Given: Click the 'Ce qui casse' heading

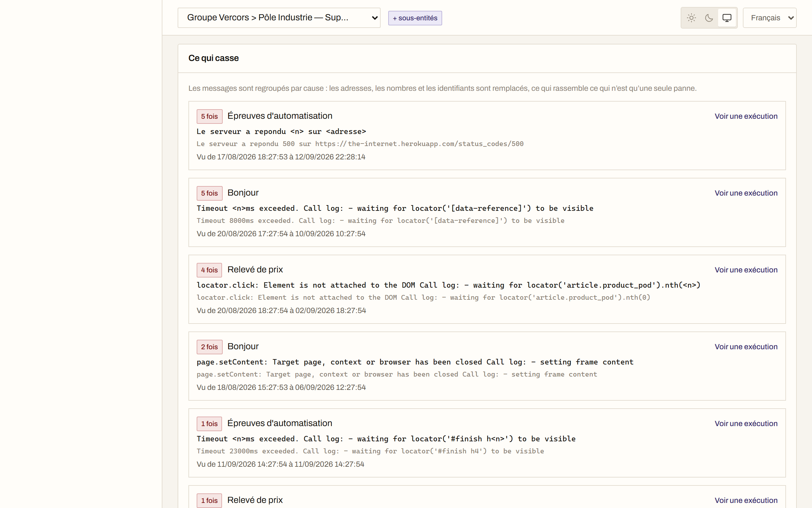Looking at the screenshot, I should click(x=213, y=58).
